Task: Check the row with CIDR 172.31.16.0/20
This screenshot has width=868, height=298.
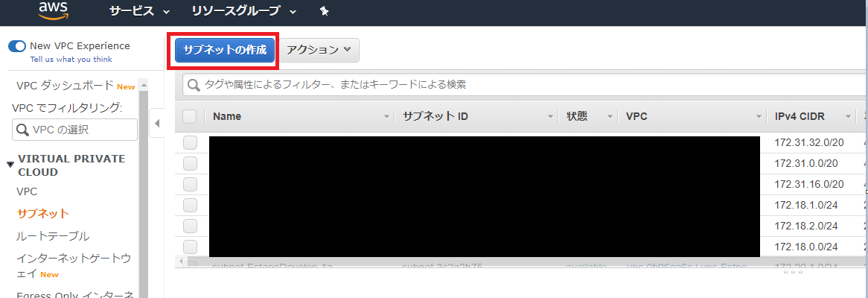Action: pyautogui.click(x=190, y=185)
